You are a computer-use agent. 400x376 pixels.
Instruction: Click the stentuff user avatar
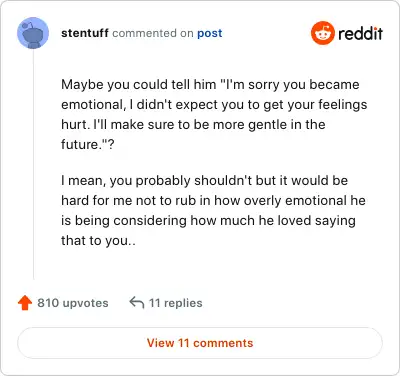[x=33, y=33]
